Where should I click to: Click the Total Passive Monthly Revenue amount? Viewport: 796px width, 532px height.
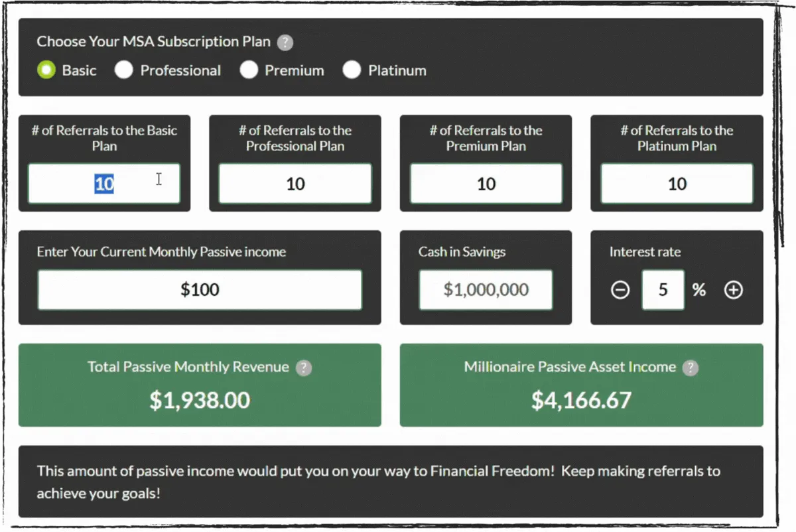coord(200,400)
